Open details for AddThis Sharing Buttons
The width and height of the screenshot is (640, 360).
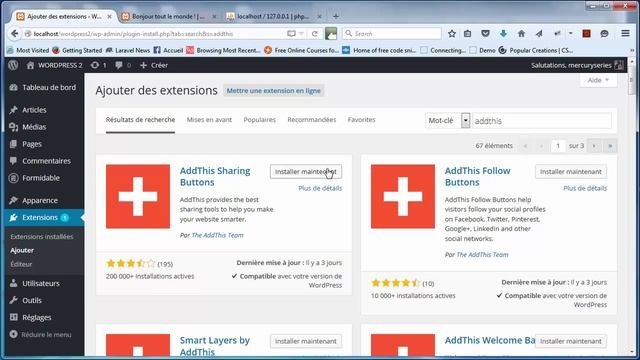click(320, 189)
